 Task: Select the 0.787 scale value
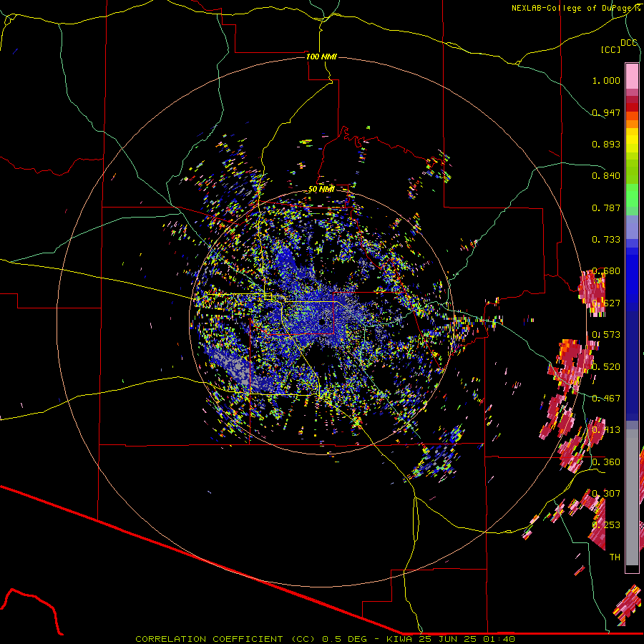pyautogui.click(x=606, y=208)
